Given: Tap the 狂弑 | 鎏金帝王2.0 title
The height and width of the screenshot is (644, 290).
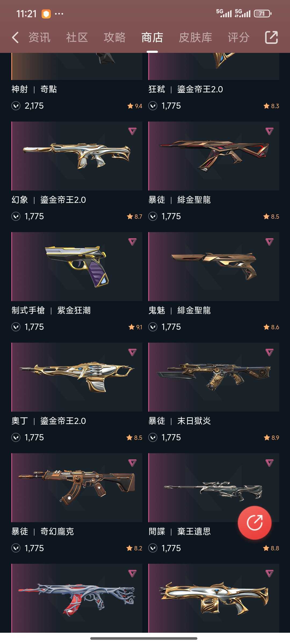Looking at the screenshot, I should [186, 89].
